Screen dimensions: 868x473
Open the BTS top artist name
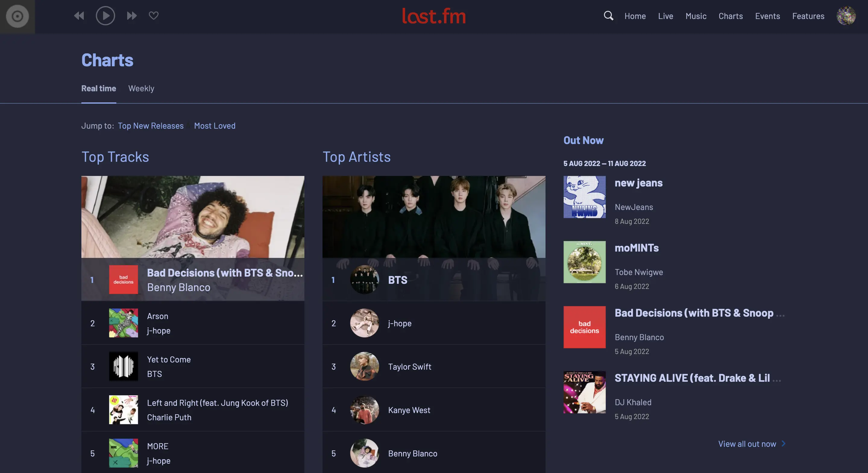point(398,280)
